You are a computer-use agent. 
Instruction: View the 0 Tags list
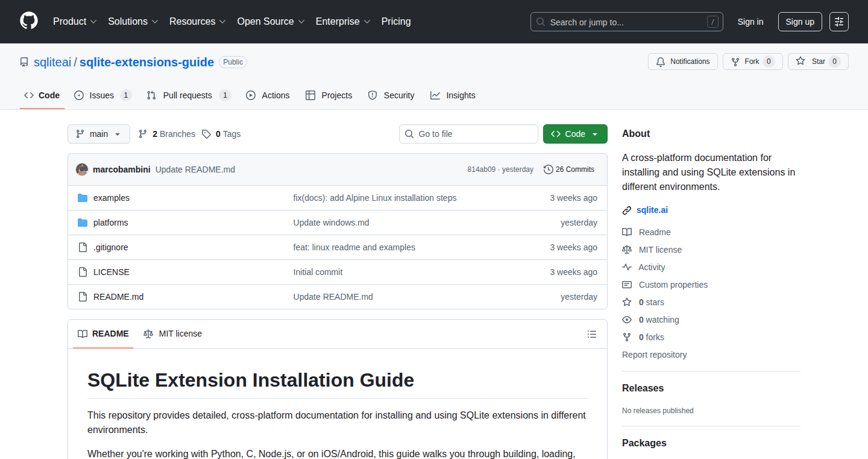(221, 134)
